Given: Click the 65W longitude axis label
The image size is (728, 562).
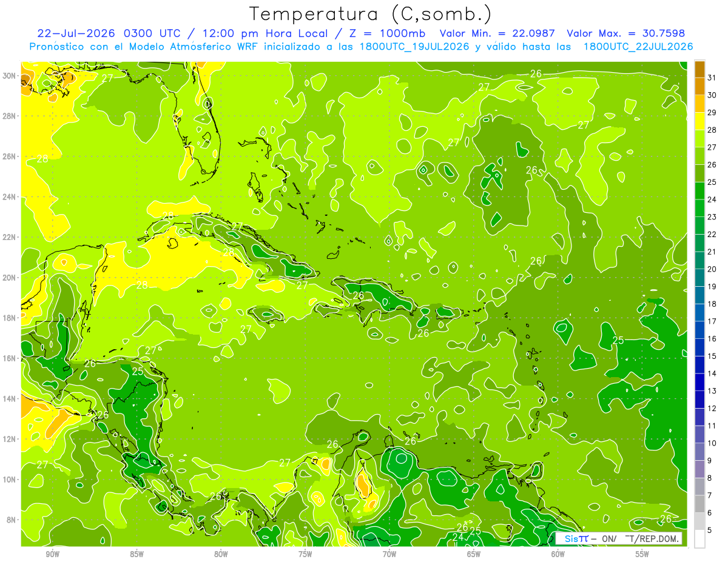Looking at the screenshot, I should pyautogui.click(x=474, y=554).
